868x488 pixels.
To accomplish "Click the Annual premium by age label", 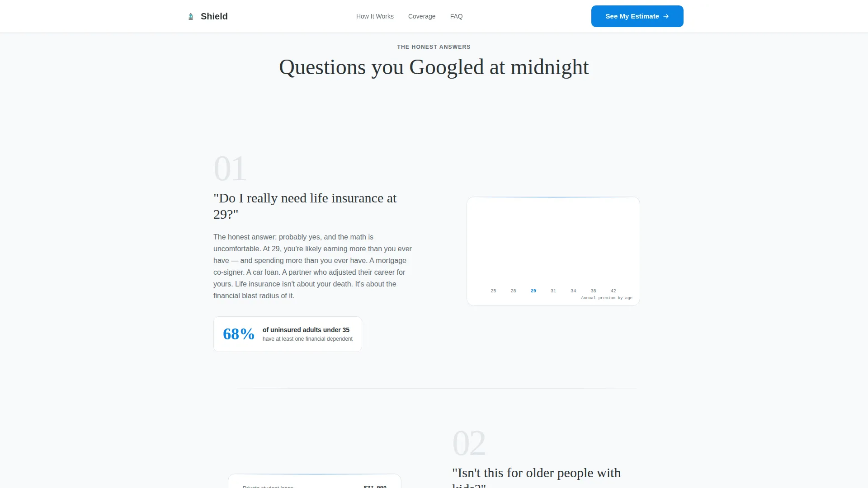I will click(x=607, y=298).
